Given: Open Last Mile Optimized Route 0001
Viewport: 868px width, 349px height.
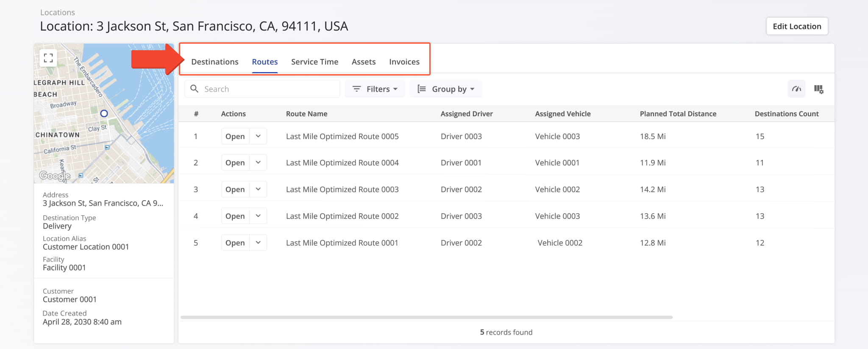Looking at the screenshot, I should [235, 243].
